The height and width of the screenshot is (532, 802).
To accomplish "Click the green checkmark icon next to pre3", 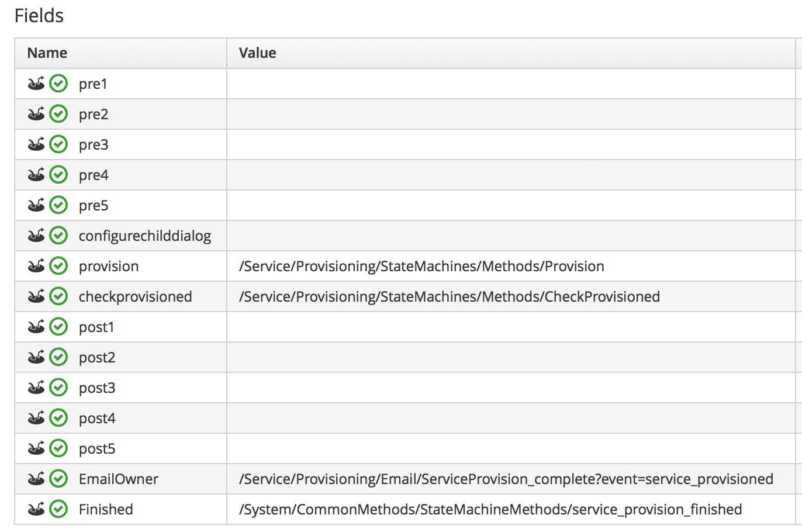I will [x=58, y=144].
